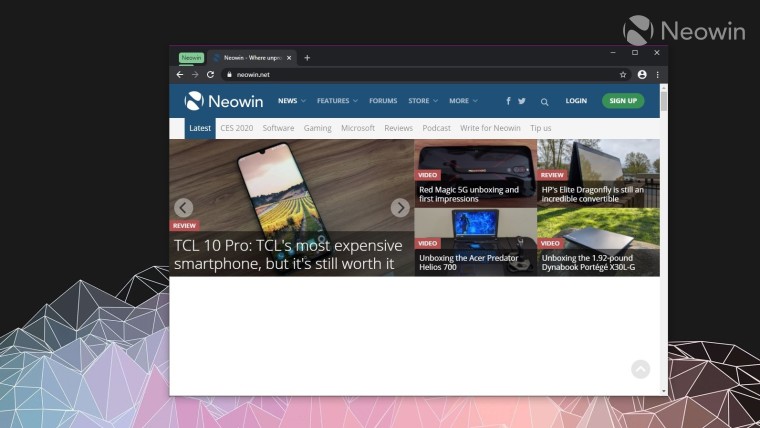This screenshot has height=428, width=760.
Task: Click the scrollbar down arrow
Action: (664, 391)
